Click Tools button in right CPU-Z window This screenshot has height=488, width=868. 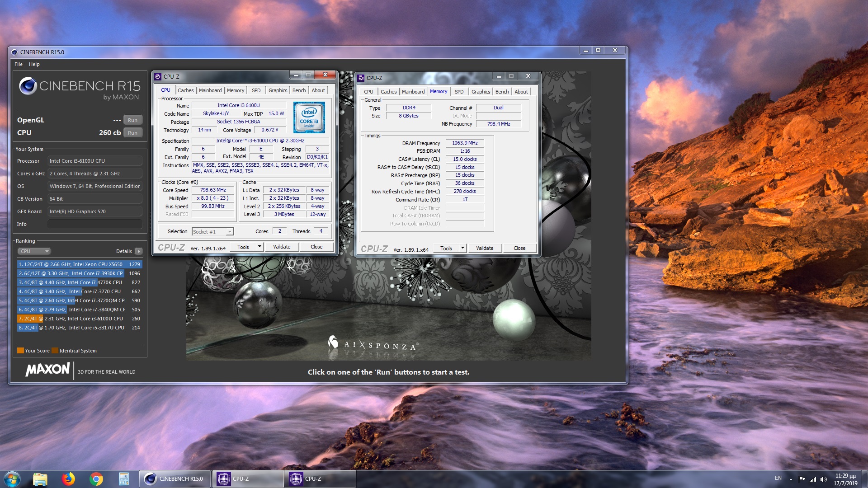(x=446, y=248)
